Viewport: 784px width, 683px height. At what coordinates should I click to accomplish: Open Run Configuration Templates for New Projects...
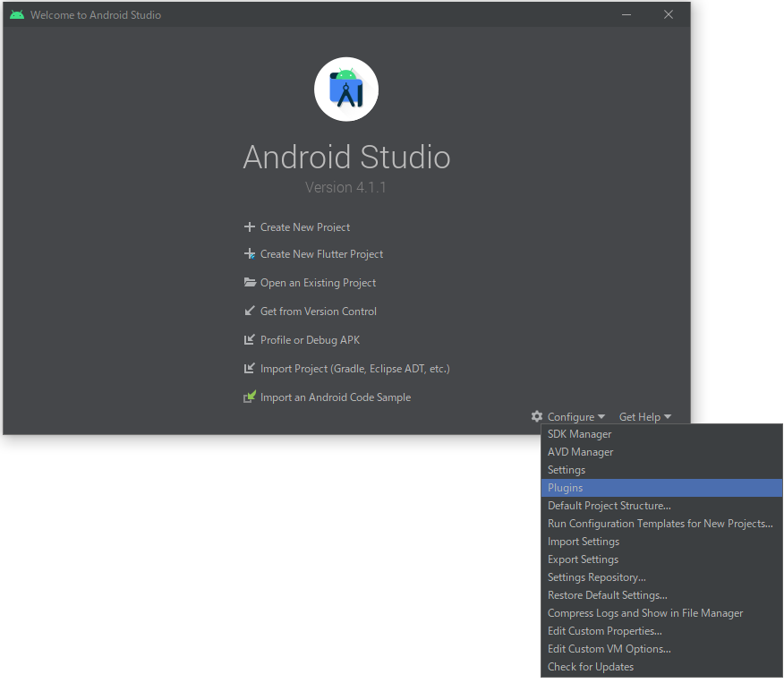click(x=661, y=524)
